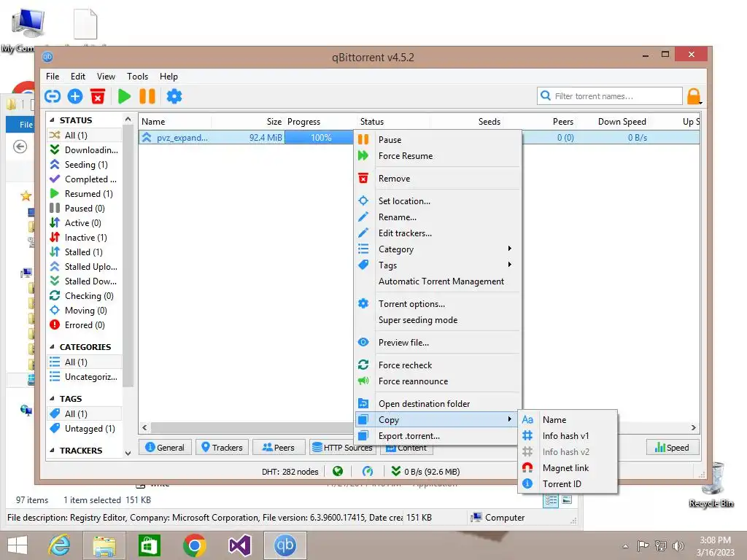
Task: Click the Add torrent file plus icon
Action: (75, 97)
